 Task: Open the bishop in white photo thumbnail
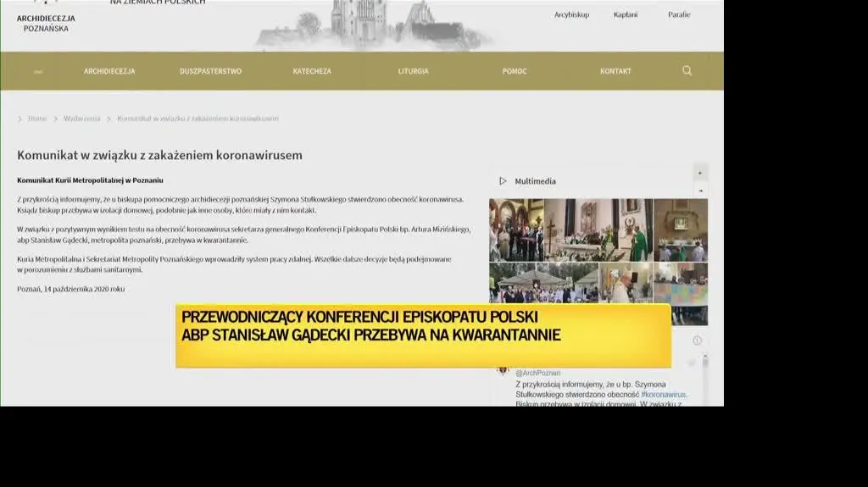pyautogui.click(x=626, y=283)
